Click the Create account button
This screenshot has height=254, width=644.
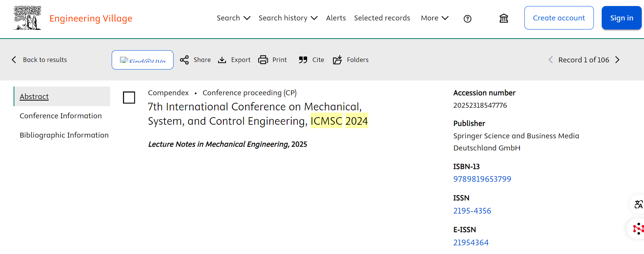pyautogui.click(x=559, y=18)
